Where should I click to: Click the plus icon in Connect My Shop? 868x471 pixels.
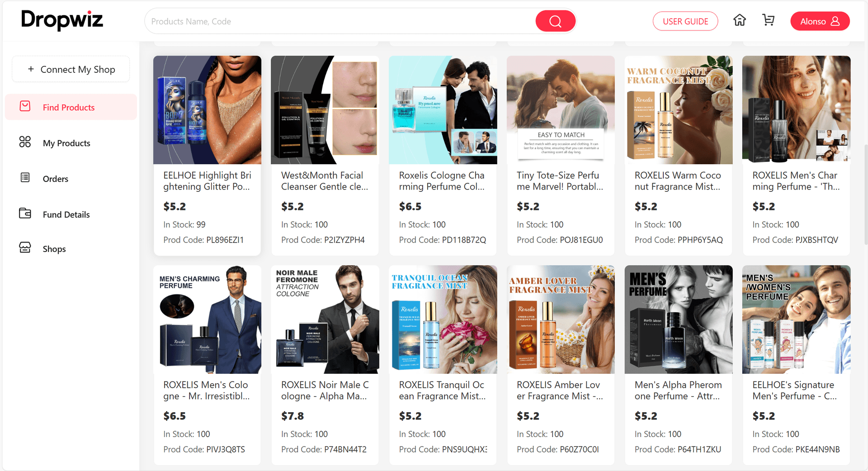31,69
